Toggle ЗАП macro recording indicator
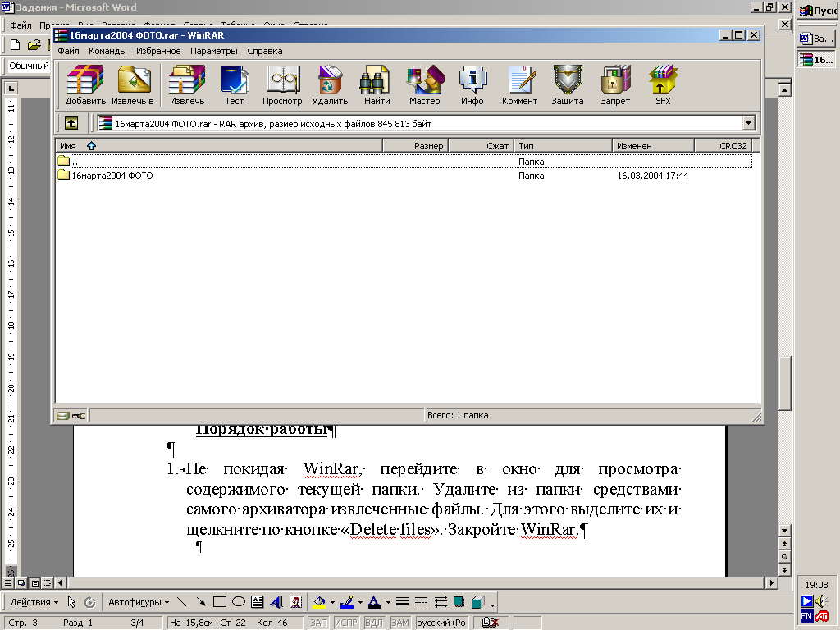This screenshot has width=840, height=630. [318, 623]
